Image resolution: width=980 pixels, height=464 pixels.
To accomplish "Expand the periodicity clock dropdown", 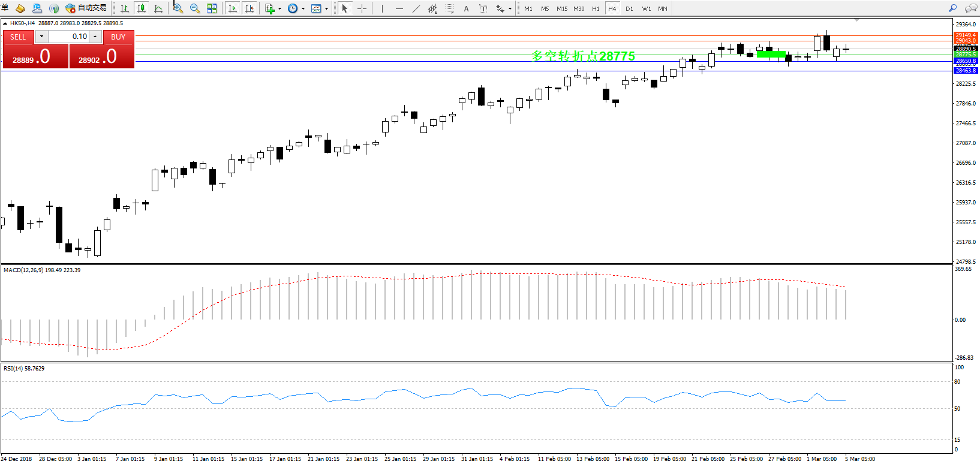I will pos(303,9).
